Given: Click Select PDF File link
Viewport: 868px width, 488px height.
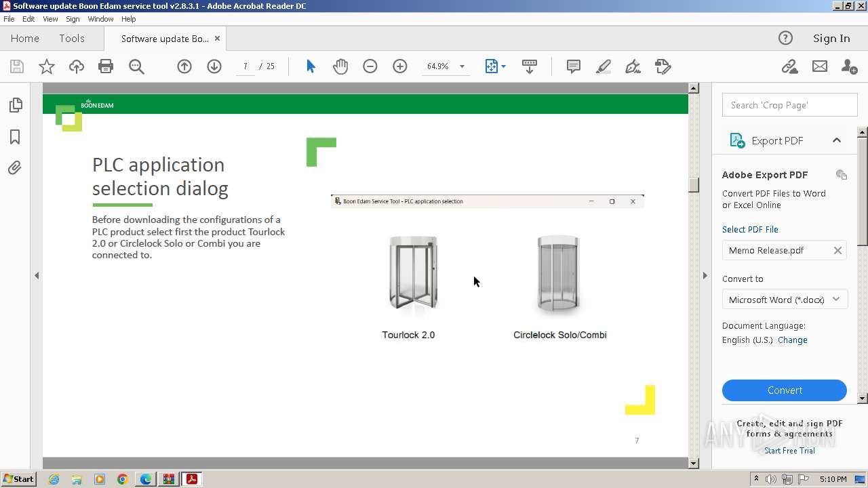Looking at the screenshot, I should click(750, 230).
